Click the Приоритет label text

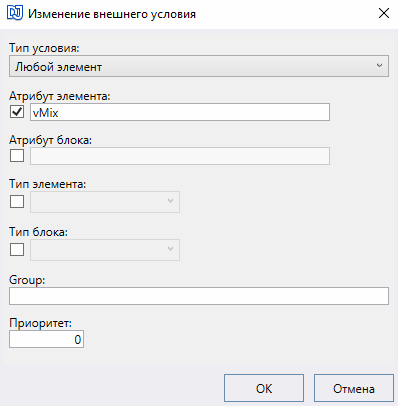40,323
